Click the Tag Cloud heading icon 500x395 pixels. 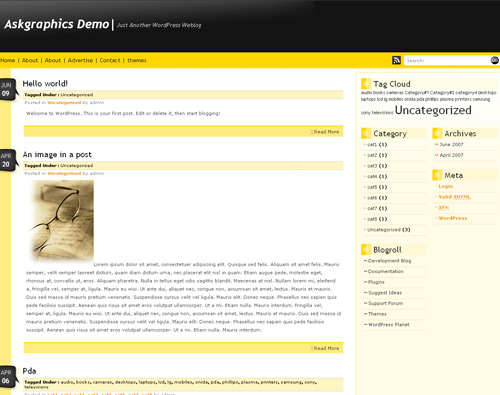point(366,84)
